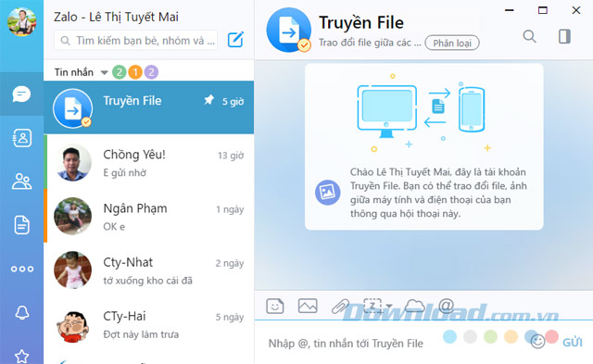Viewport: 593px width, 364px height.
Task: Click the cloud storage icon
Action: [415, 306]
